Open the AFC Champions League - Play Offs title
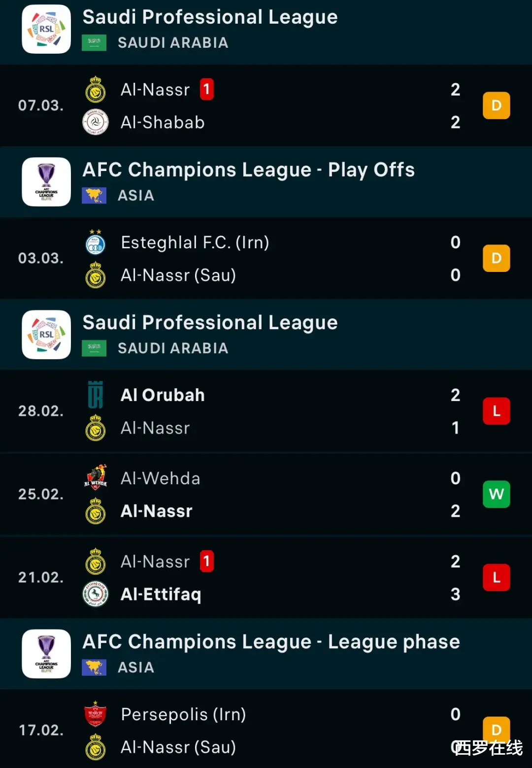 pos(248,170)
